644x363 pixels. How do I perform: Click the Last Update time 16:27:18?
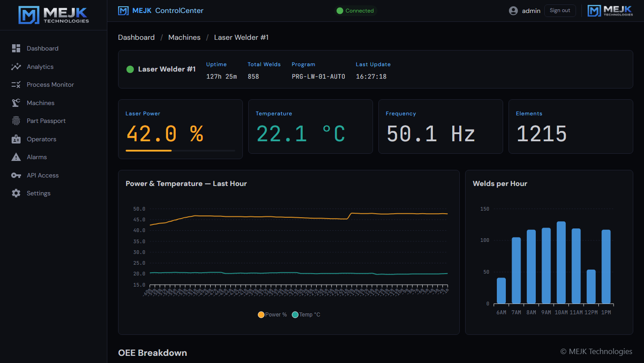pos(371,76)
